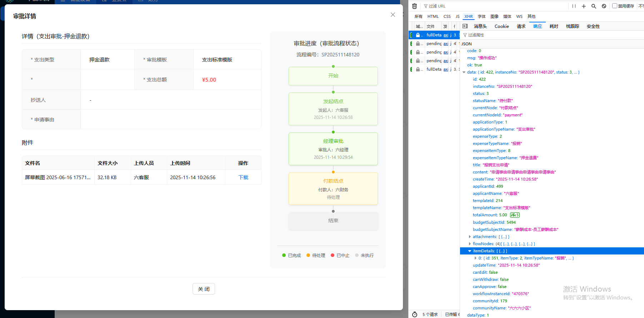Viewport: 644px width, 318px height.
Task: Collapse the data object node
Action: 464,72
